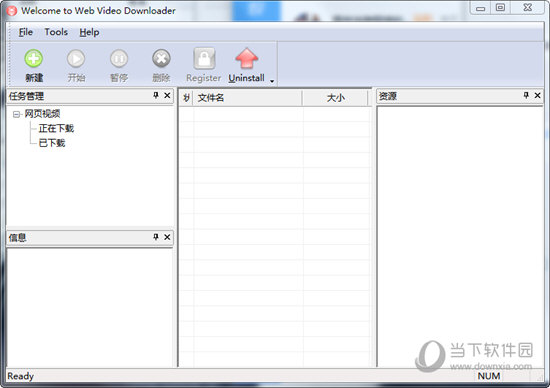Pin the 信息 panel
Screen dimensions: 550x388
pos(156,237)
